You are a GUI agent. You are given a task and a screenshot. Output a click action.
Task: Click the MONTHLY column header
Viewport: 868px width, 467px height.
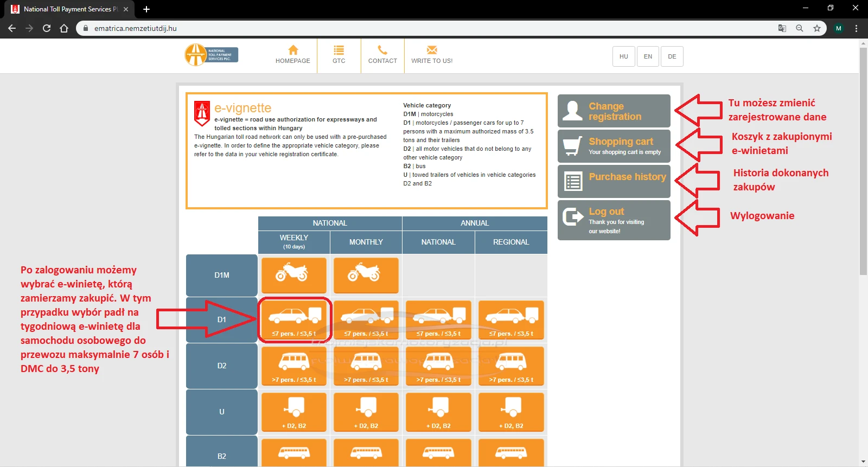coord(366,242)
